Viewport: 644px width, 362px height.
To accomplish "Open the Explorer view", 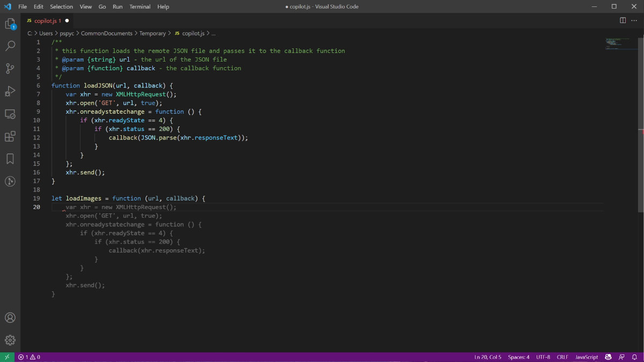I will point(10,24).
